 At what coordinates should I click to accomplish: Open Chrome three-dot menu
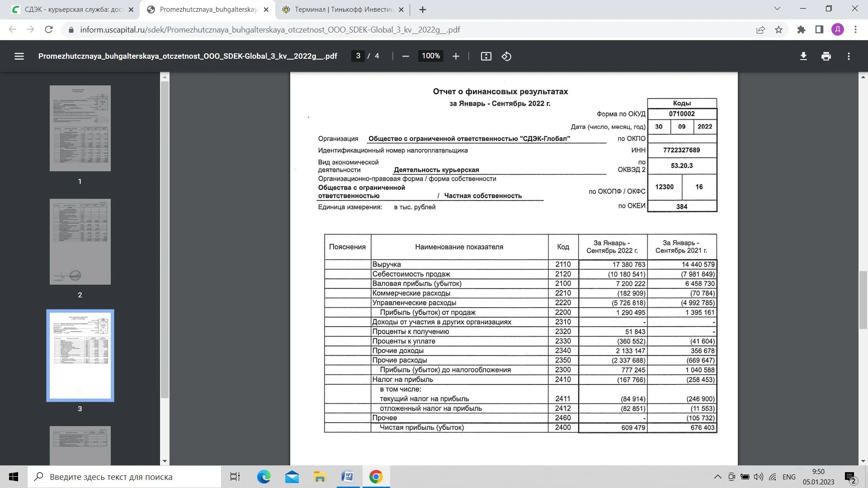pyautogui.click(x=855, y=29)
